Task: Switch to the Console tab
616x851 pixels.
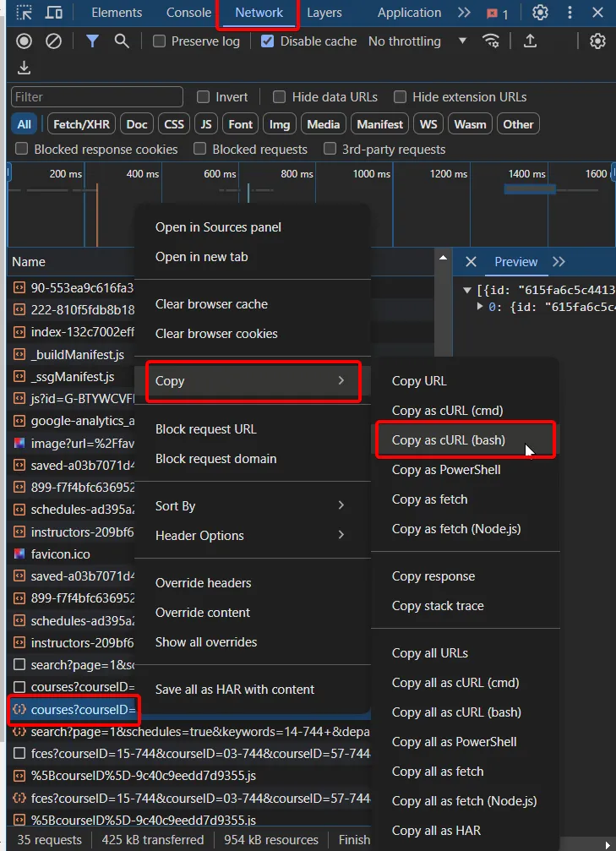Action: coord(188,13)
